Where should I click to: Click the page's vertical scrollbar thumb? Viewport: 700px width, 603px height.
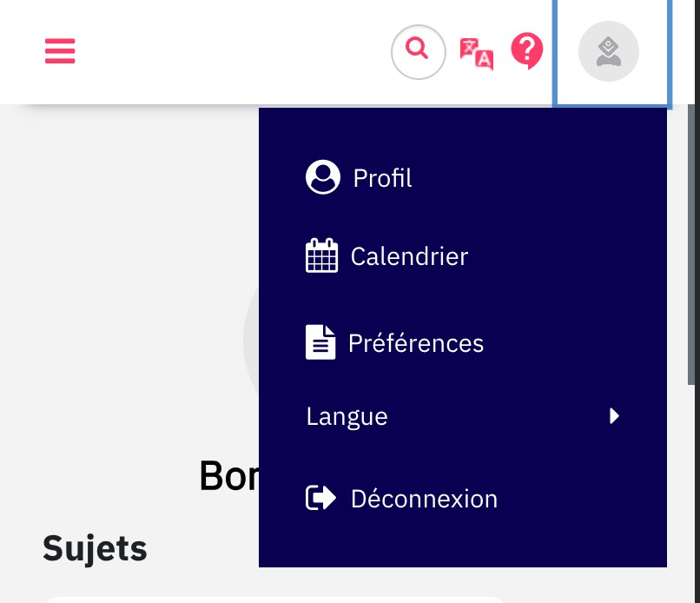[691, 244]
